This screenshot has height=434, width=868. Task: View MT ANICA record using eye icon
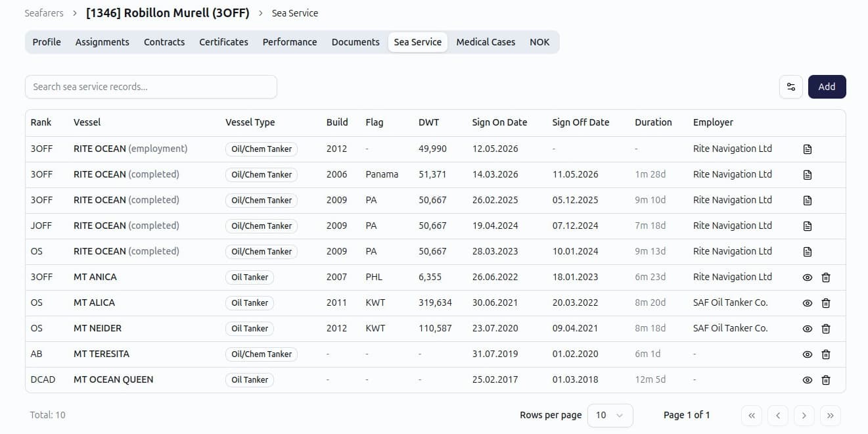click(x=808, y=277)
